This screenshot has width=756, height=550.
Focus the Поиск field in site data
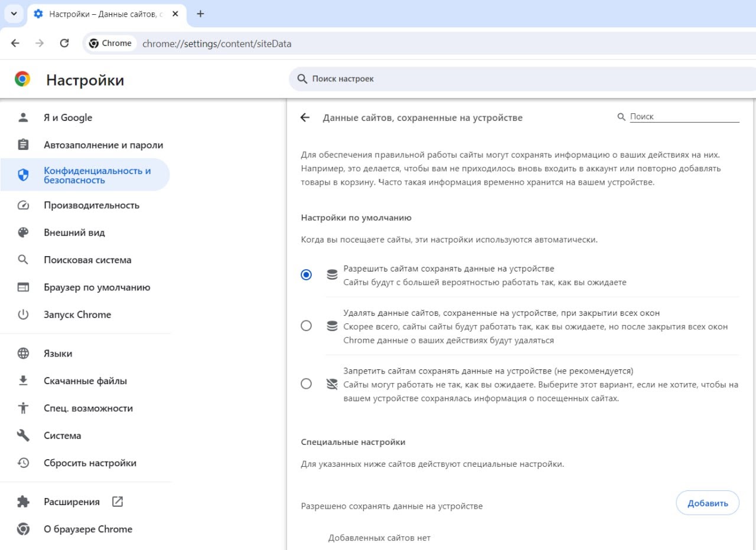coord(684,117)
